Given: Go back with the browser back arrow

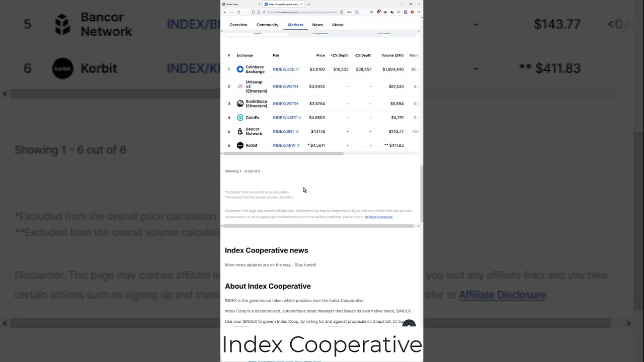Looking at the screenshot, I should (225, 12).
